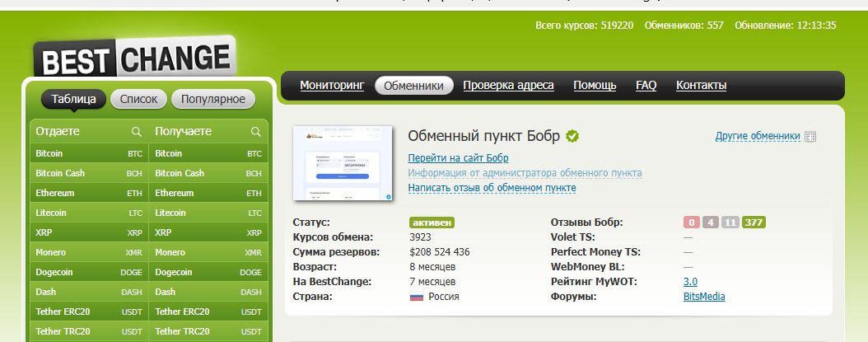This screenshot has width=868, height=342.
Task: Click the green verified badge next to Бобр
Action: (x=572, y=136)
